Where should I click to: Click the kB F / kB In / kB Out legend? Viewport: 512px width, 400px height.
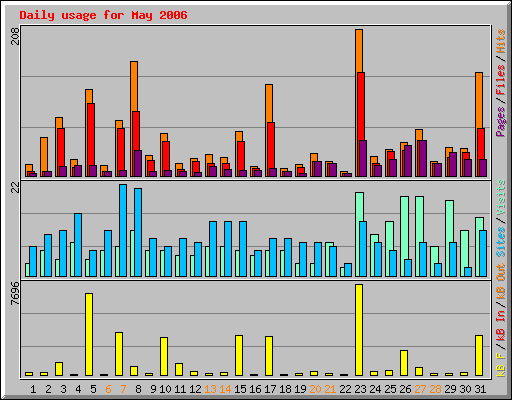pyautogui.click(x=501, y=320)
